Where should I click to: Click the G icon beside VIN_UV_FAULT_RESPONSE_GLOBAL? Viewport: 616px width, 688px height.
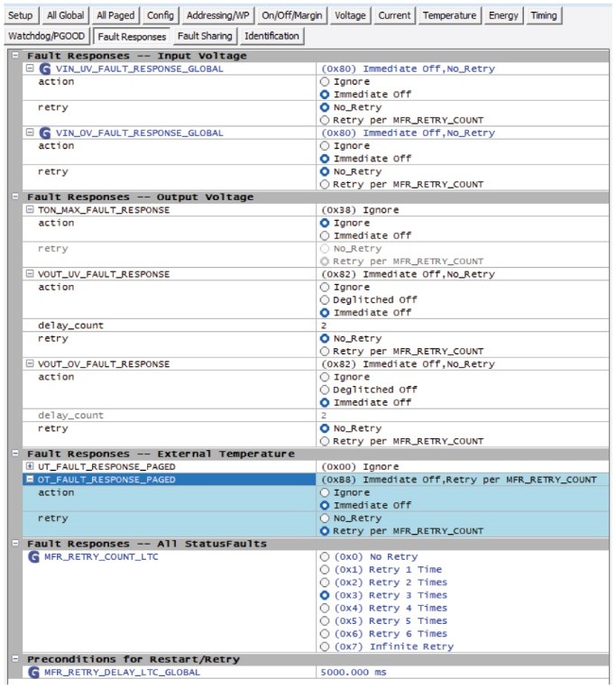coord(46,69)
